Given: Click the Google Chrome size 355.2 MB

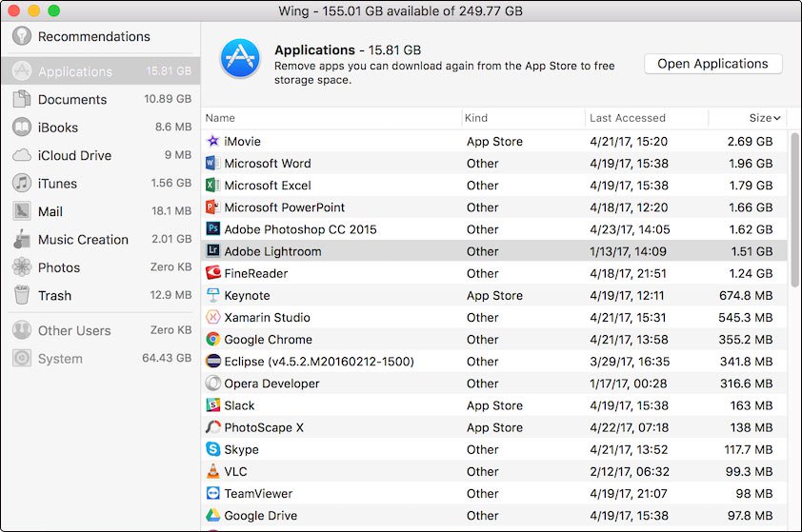Looking at the screenshot, I should pos(746,340).
